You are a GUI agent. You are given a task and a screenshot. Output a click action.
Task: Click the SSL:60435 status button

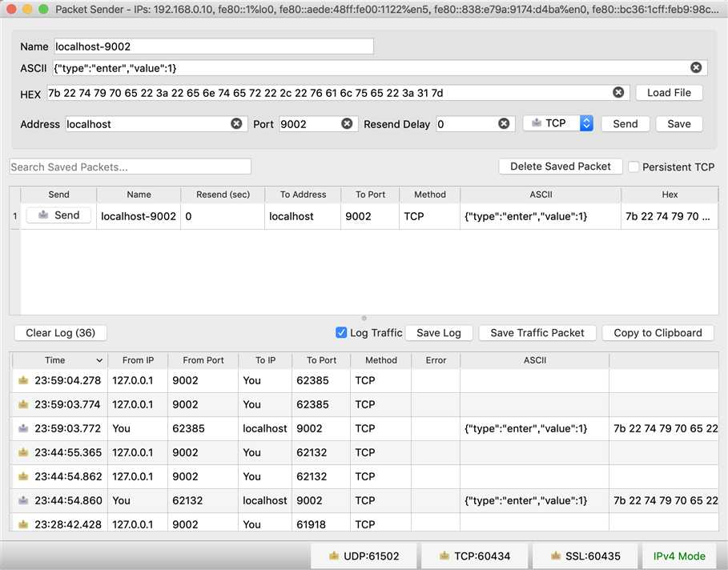(x=585, y=556)
